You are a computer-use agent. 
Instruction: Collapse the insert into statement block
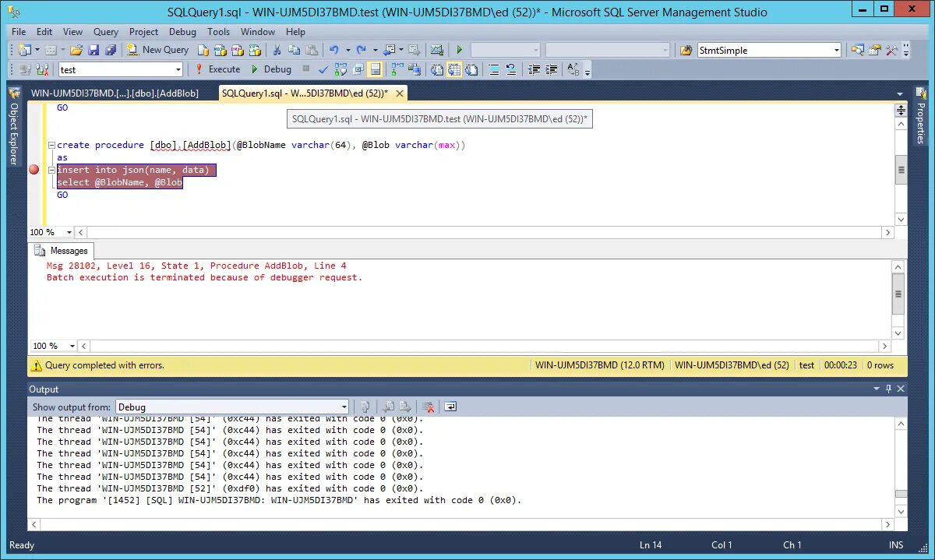click(51, 170)
